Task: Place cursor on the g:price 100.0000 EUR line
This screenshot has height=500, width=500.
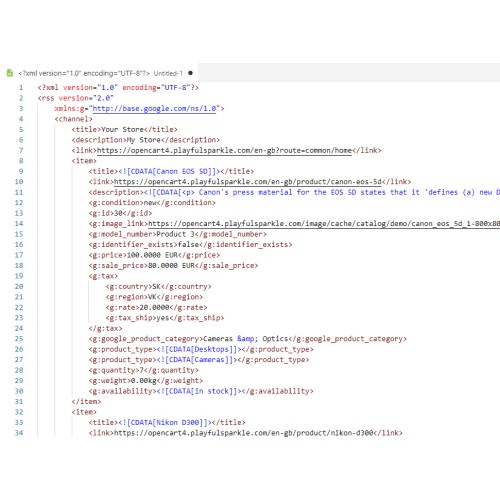Action: point(154,255)
